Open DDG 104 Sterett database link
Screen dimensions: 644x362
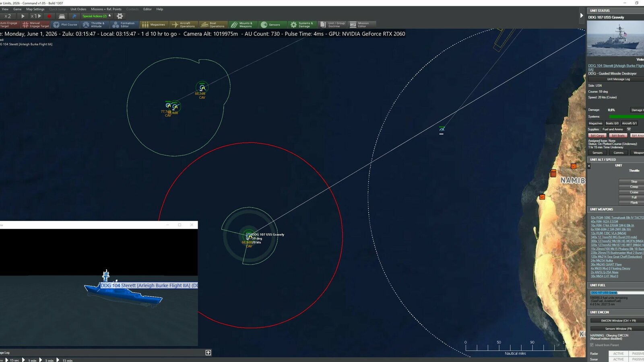point(616,67)
